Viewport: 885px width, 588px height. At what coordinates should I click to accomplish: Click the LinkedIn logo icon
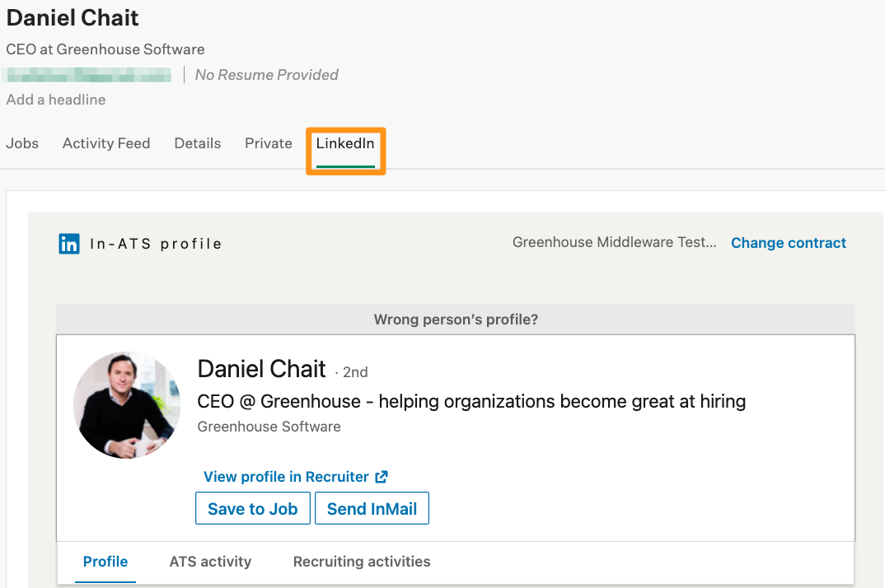[69, 244]
